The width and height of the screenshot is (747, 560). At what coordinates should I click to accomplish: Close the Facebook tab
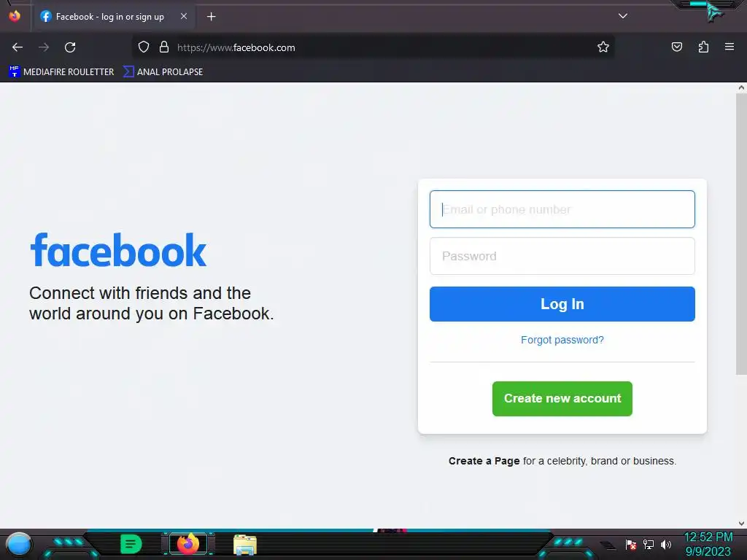point(183,16)
